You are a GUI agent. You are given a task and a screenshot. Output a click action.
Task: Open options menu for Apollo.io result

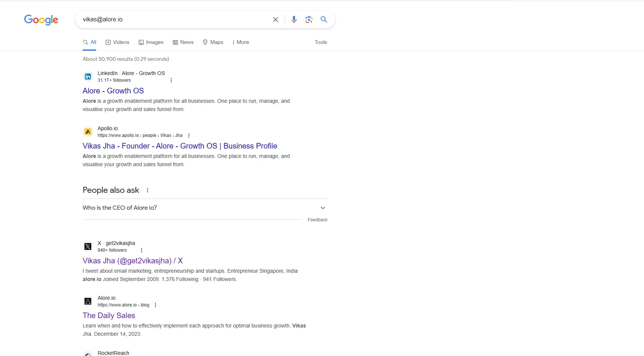189,135
